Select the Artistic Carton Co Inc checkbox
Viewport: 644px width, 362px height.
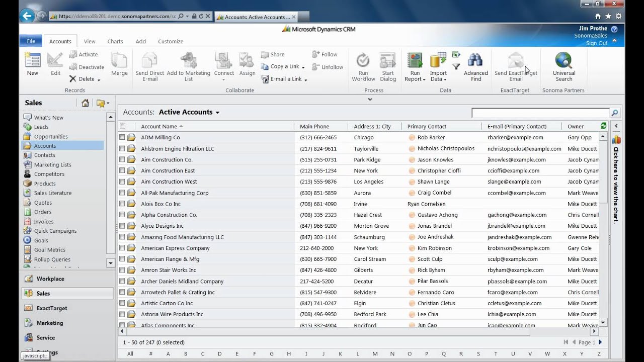coord(122,303)
